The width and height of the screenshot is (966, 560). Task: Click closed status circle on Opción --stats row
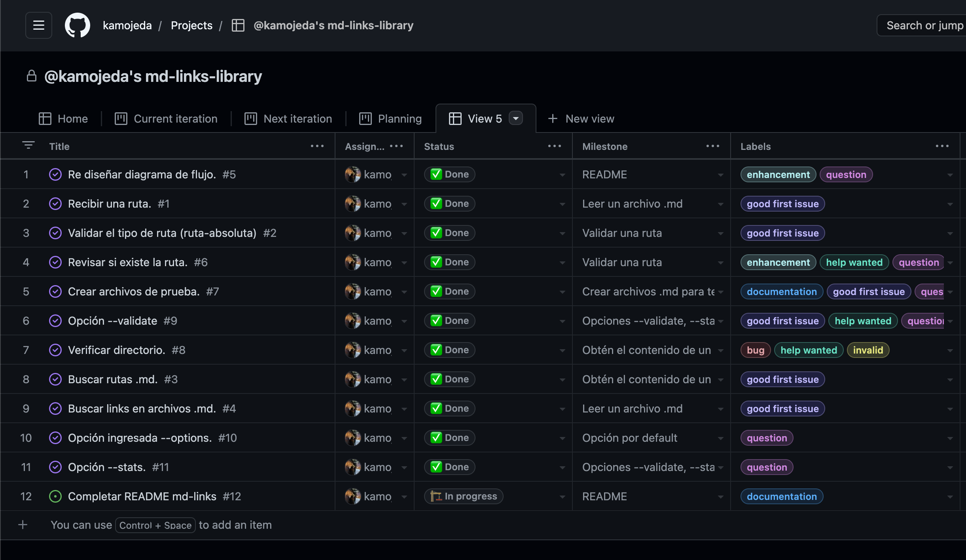[x=55, y=467]
